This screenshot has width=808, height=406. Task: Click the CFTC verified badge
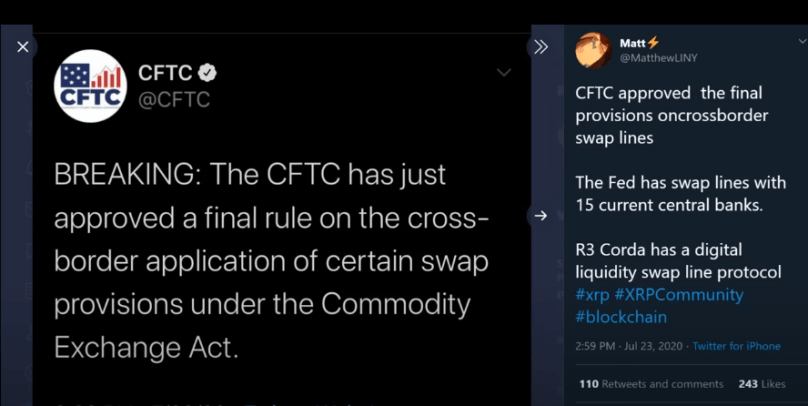208,73
